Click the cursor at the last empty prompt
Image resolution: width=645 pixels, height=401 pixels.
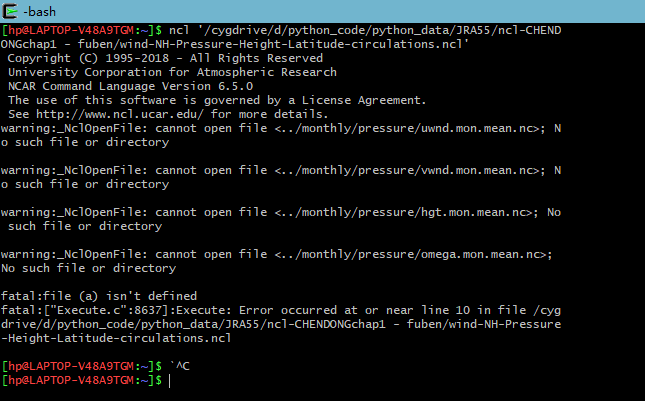(171, 381)
